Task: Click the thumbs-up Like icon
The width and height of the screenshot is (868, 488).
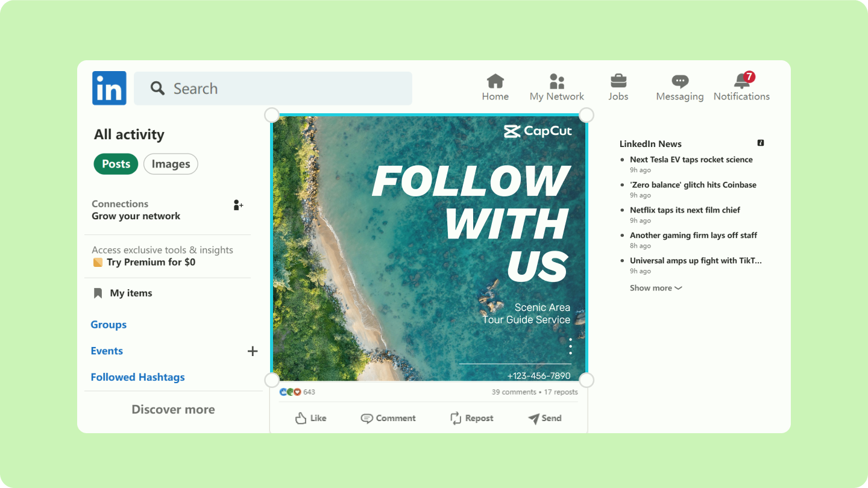Action: [301, 418]
